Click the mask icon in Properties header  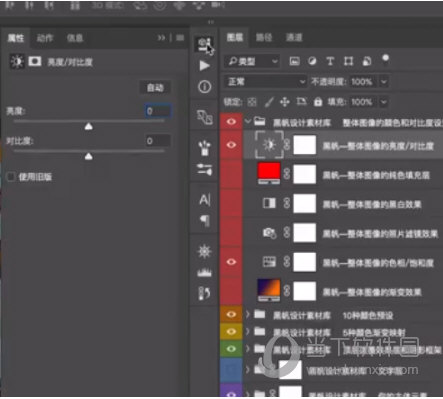click(35, 61)
